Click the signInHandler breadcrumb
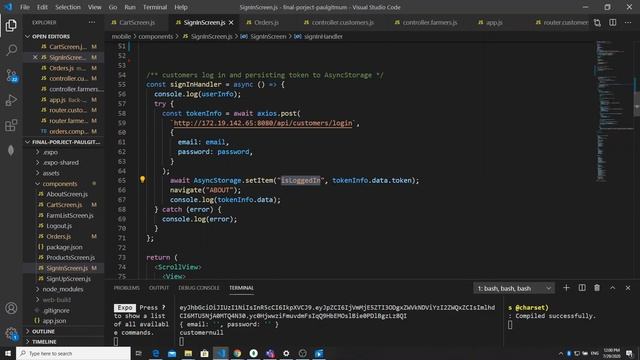 pyautogui.click(x=323, y=36)
